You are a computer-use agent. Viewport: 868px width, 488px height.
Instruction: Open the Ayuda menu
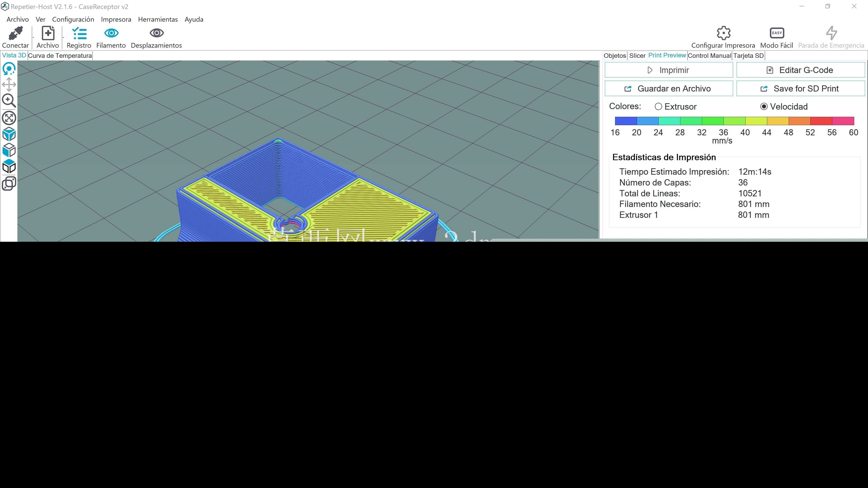coord(194,19)
